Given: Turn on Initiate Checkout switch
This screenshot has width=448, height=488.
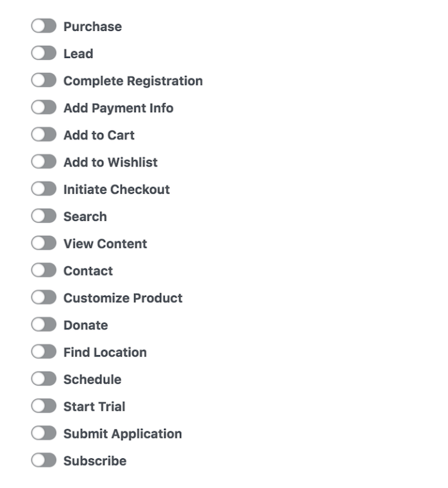Looking at the screenshot, I should click(43, 189).
